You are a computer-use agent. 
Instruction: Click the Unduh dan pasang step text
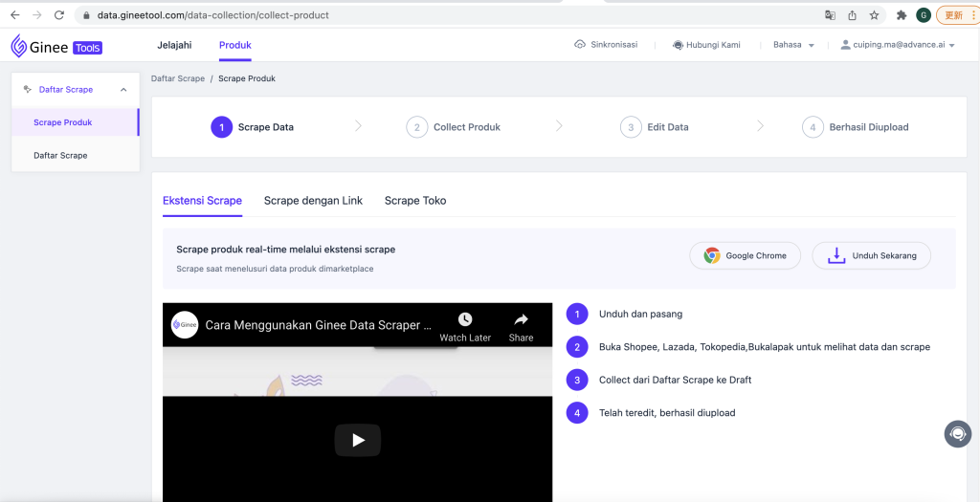click(640, 314)
